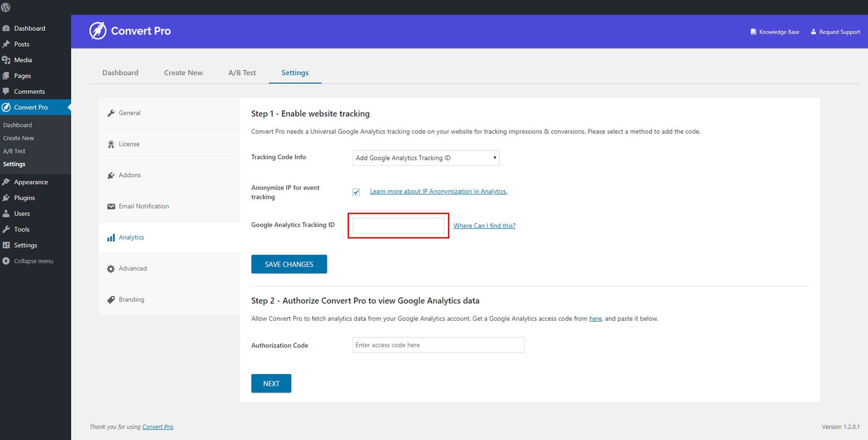This screenshot has height=440, width=868.
Task: Open the Comments menu item
Action: (x=35, y=91)
